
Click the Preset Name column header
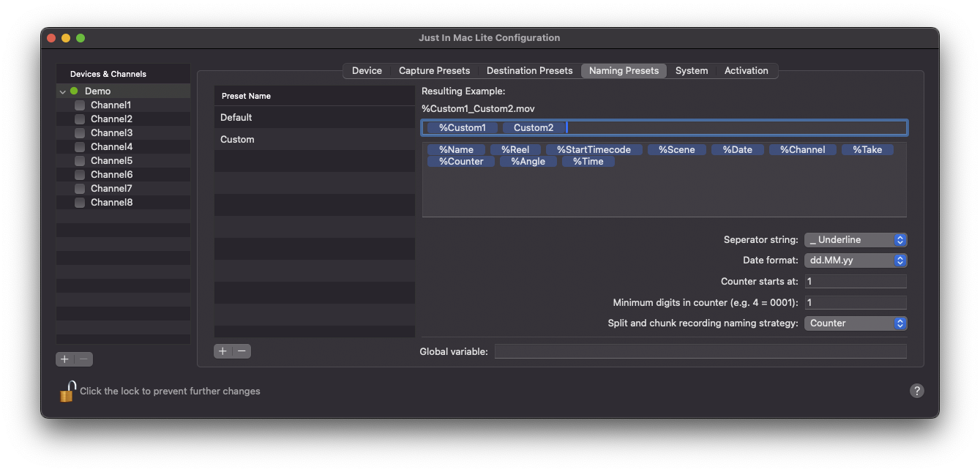coord(315,96)
